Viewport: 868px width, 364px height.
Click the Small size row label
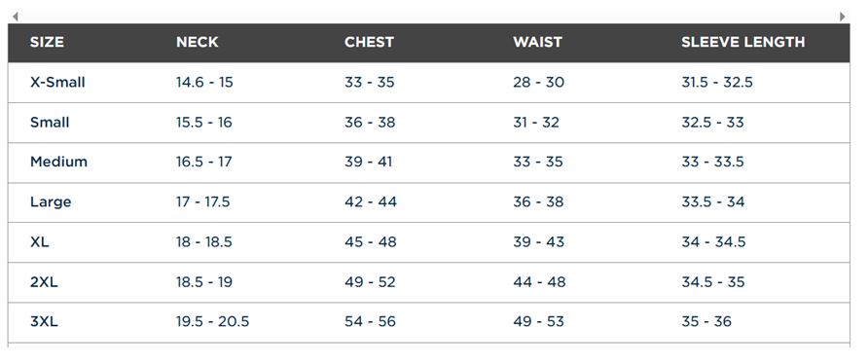coord(50,122)
